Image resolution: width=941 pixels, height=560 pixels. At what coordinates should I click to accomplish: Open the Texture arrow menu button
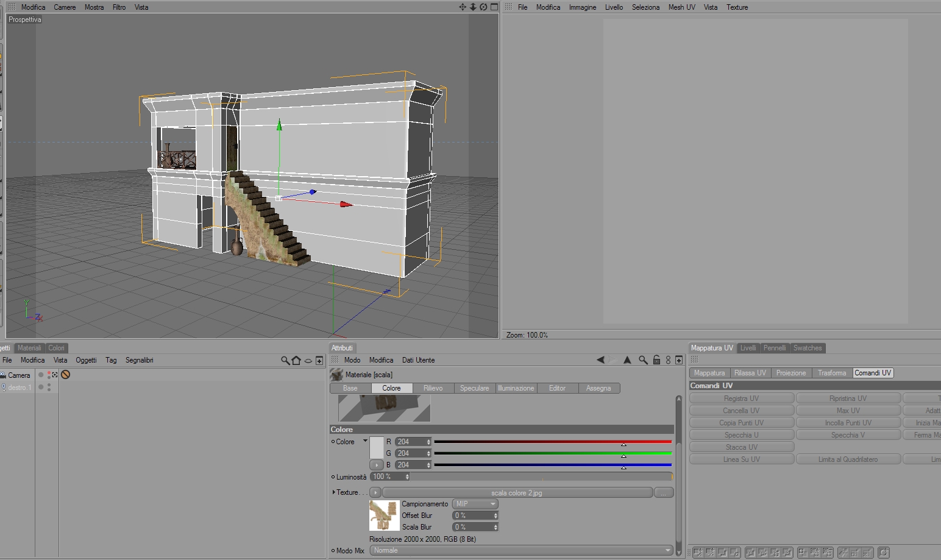(x=375, y=492)
